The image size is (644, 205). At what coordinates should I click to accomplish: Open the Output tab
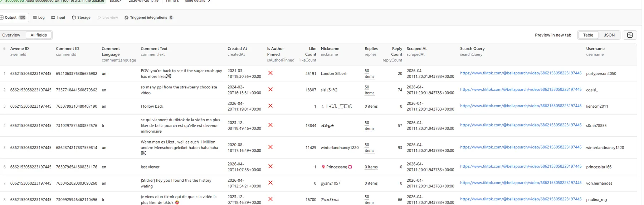pos(13,18)
